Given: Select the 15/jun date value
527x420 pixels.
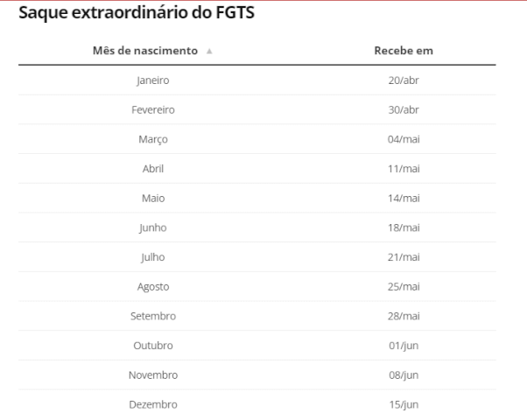Looking at the screenshot, I should coord(404,404).
